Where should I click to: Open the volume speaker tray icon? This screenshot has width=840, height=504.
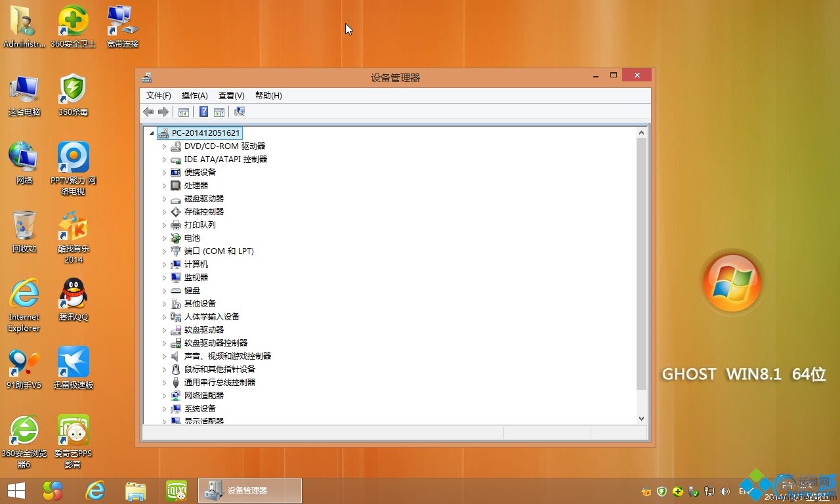point(724,492)
